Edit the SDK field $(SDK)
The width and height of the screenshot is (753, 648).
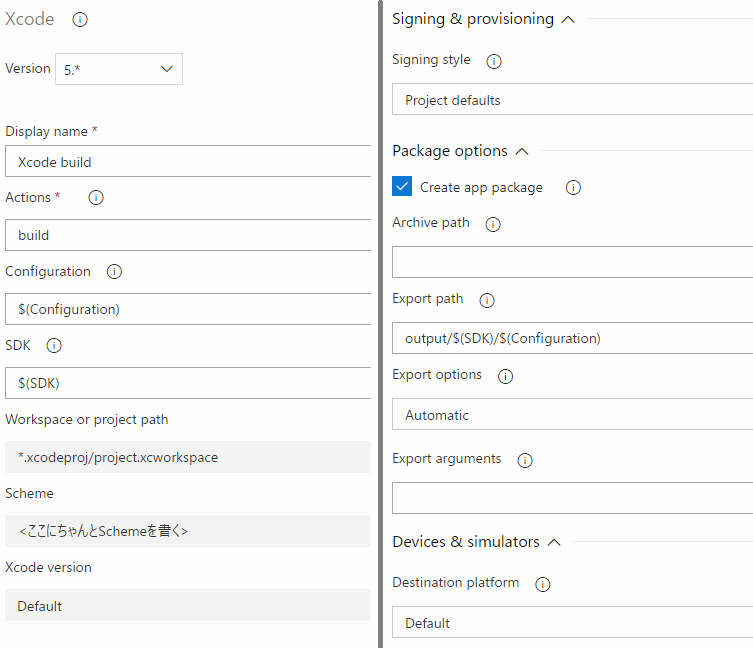188,383
